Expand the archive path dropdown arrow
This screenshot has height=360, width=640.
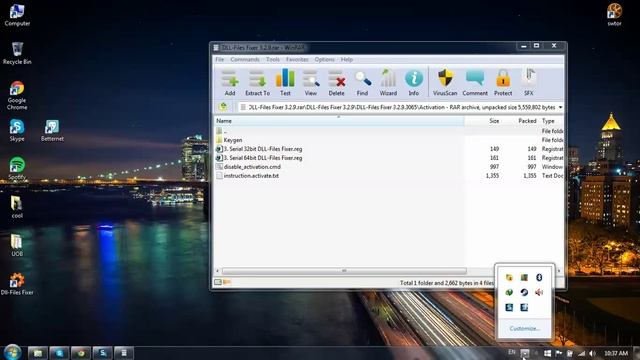(560, 107)
